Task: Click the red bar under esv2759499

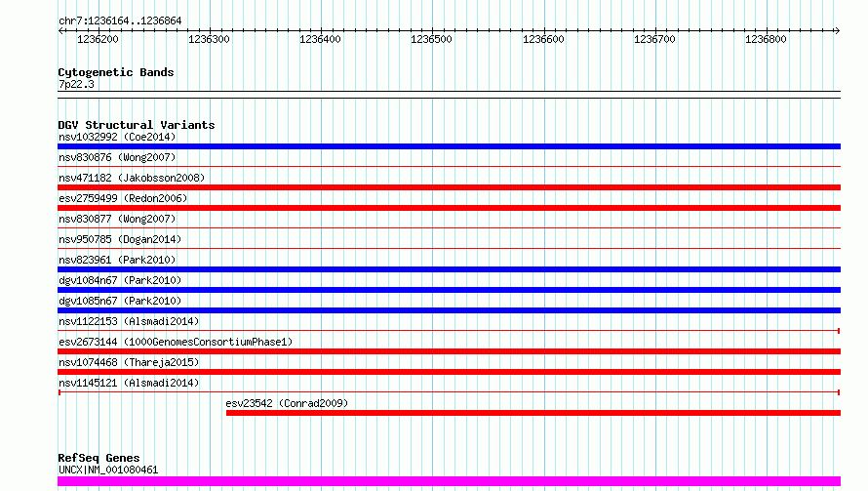Action: (x=449, y=208)
